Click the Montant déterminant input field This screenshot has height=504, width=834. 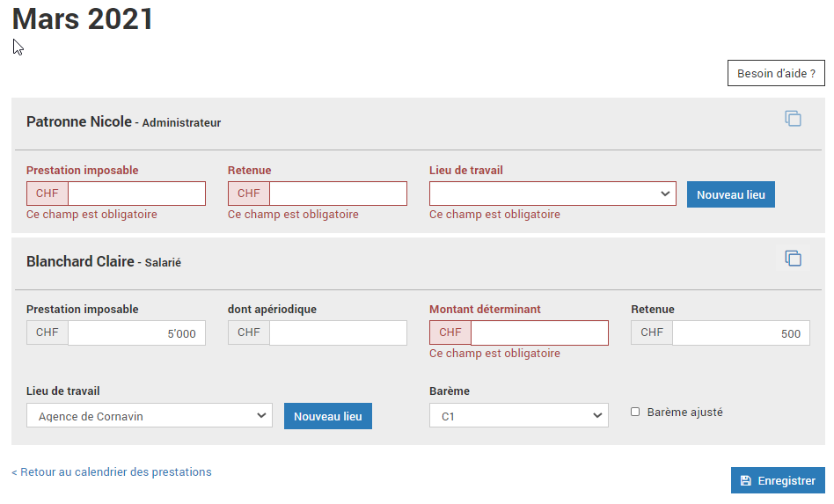pyautogui.click(x=540, y=332)
